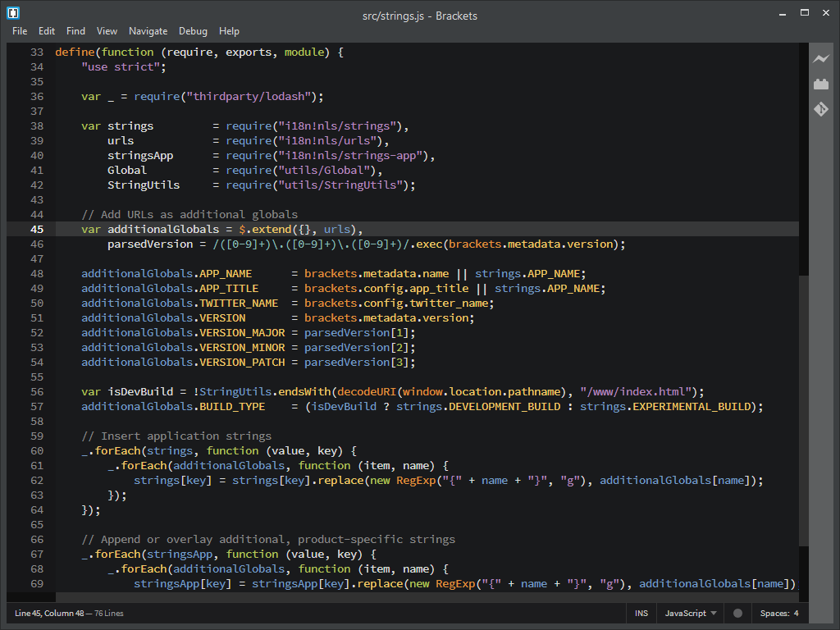Click "utils/Global" require path
Screen dimensions: 840x630
click(x=324, y=171)
